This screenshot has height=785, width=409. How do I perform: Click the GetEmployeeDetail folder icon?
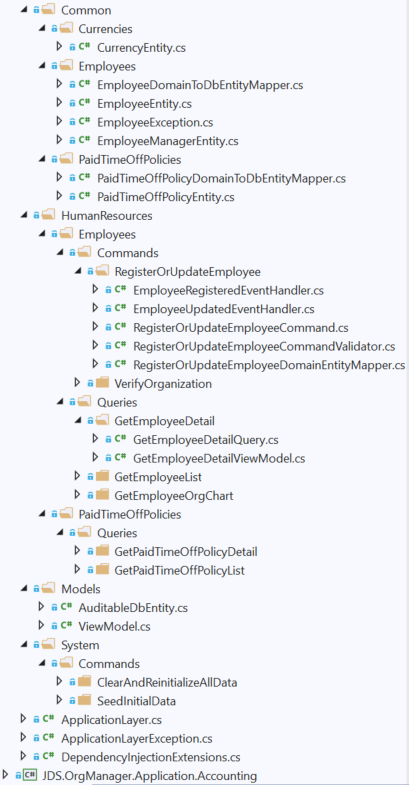103,421
